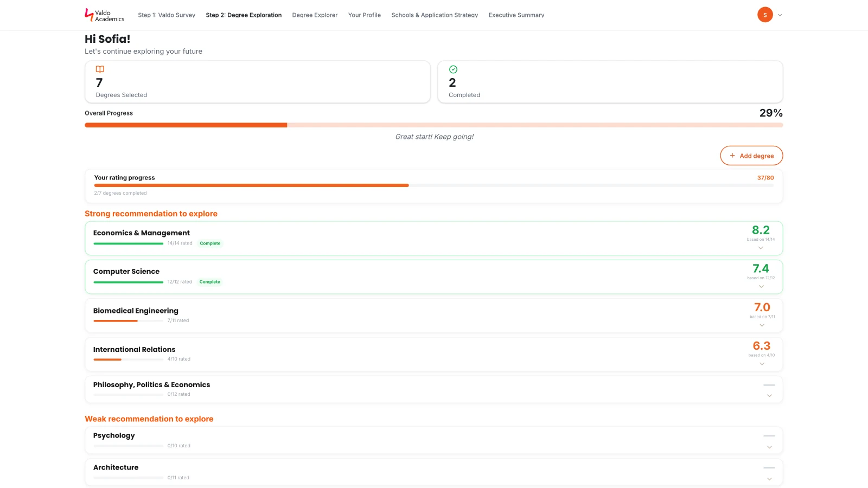This screenshot has height=488, width=868.
Task: Click the 7/11 rated label
Action: click(x=178, y=320)
